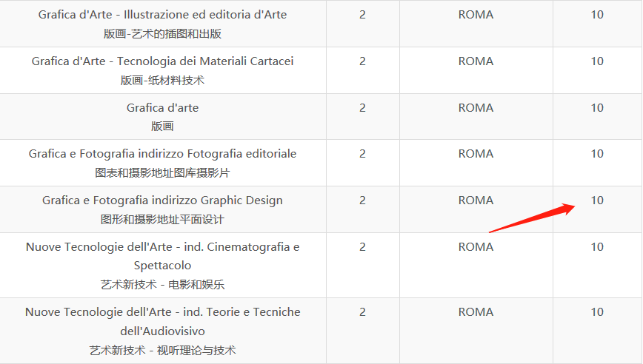This screenshot has height=364, width=643.
Task: Click the Chinese subtitle '版画-纸材料技术'
Action: pyautogui.click(x=162, y=81)
